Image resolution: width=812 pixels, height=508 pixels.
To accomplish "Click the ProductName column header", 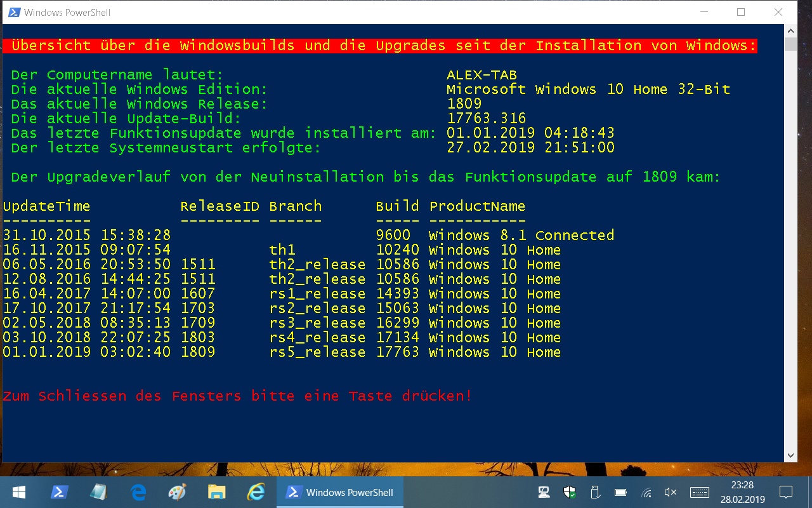I will (477, 206).
